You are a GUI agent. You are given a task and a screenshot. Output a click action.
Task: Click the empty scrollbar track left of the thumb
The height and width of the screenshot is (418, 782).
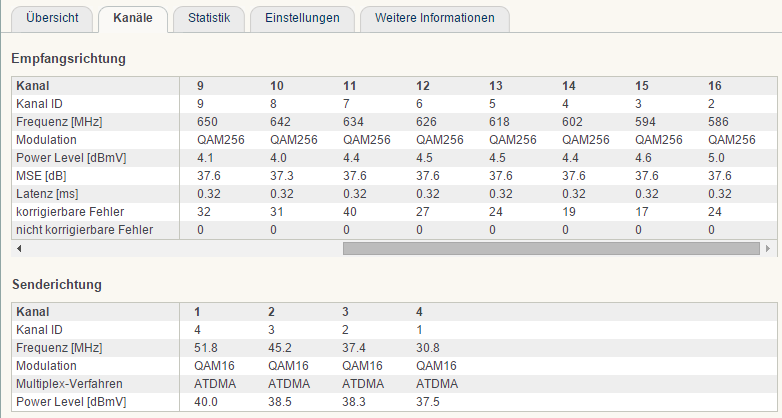184,248
